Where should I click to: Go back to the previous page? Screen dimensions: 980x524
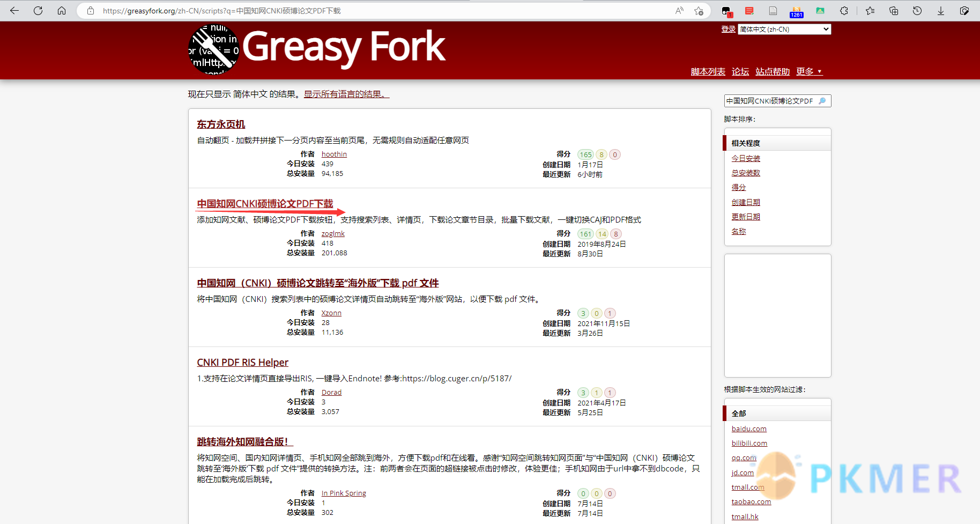[x=14, y=11]
